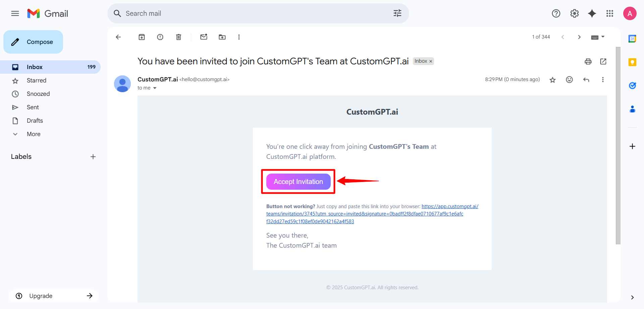Open Google Calendar side panel
644x309 pixels.
(x=632, y=39)
